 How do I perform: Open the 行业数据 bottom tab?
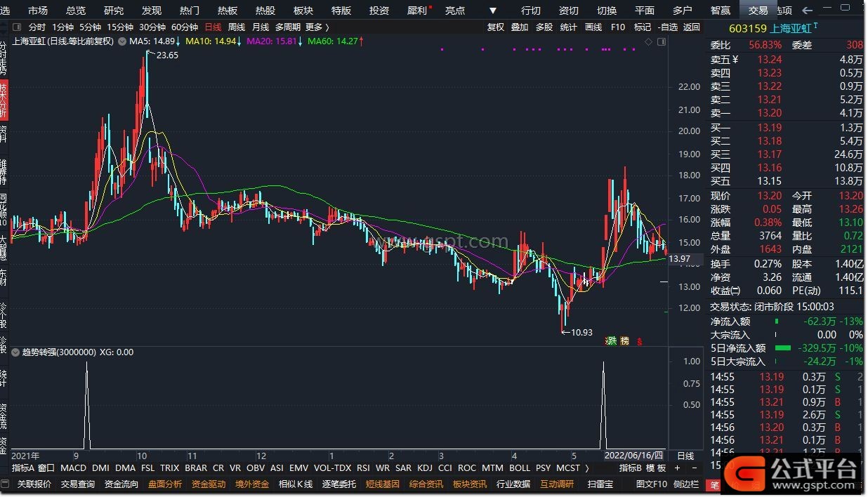coord(513,484)
